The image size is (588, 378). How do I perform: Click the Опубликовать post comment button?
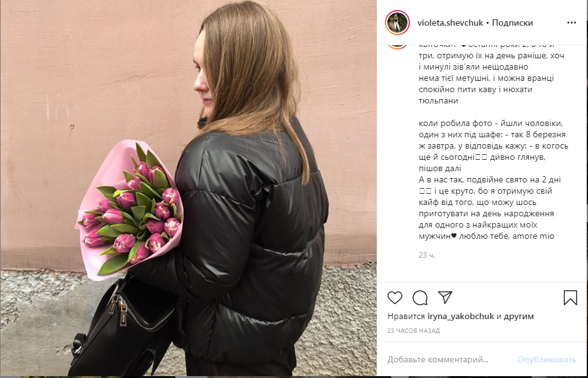click(547, 360)
